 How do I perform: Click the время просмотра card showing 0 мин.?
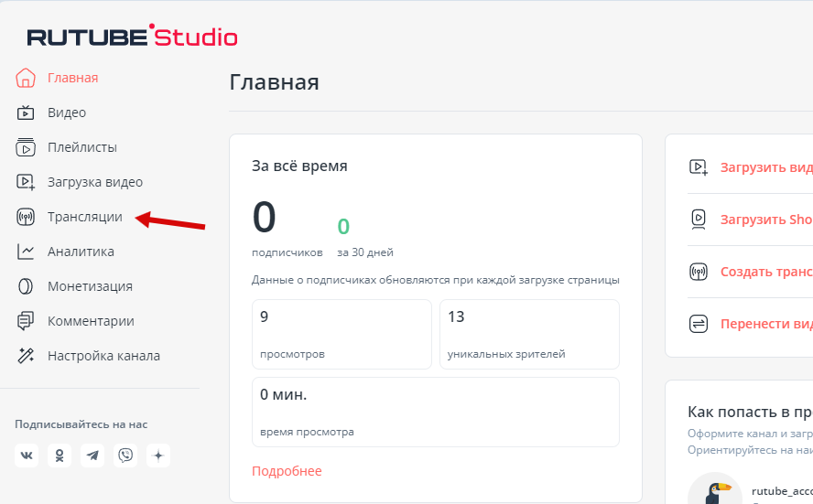click(x=436, y=412)
